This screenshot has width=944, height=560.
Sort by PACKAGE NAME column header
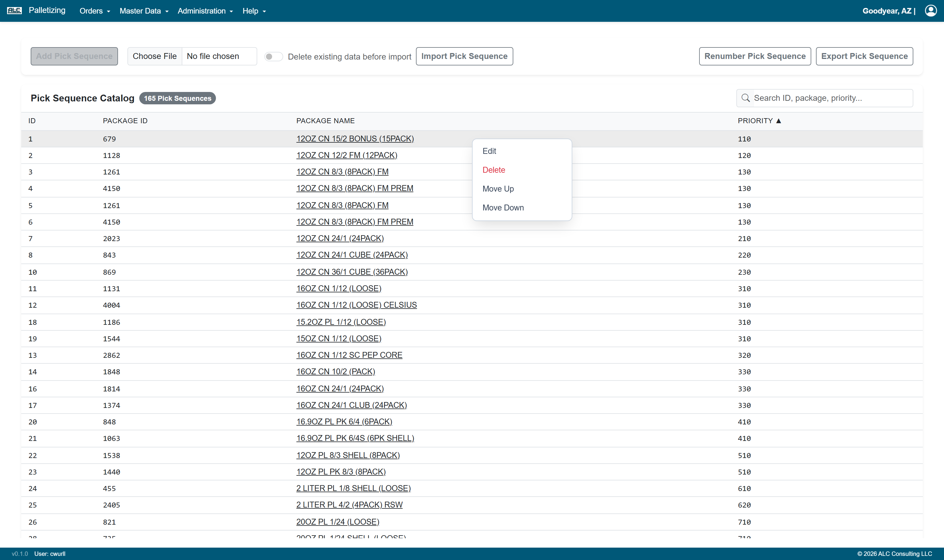tap(325, 121)
